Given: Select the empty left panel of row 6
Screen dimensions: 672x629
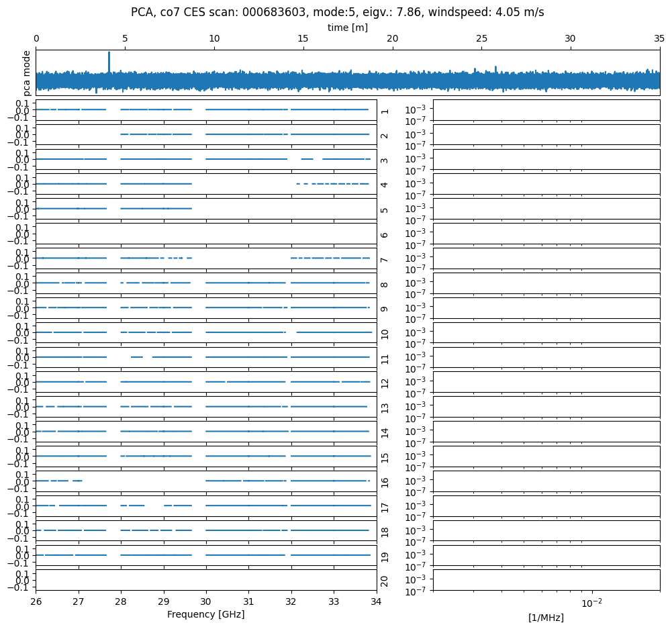Looking at the screenshot, I should (x=205, y=234).
